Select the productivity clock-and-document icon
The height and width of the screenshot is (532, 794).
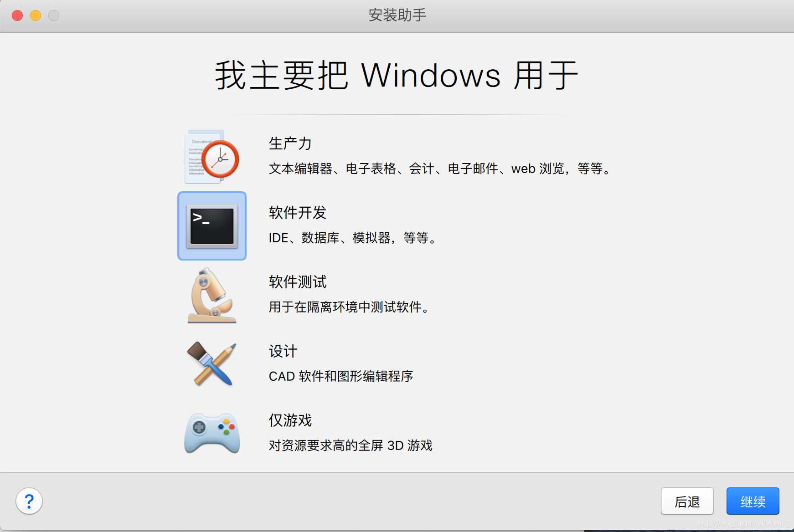point(212,157)
